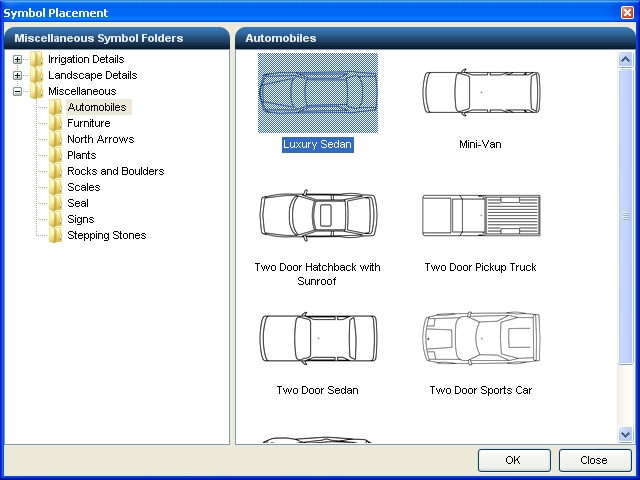The image size is (640, 480).
Task: Click the Signs folder icon
Action: [x=56, y=219]
